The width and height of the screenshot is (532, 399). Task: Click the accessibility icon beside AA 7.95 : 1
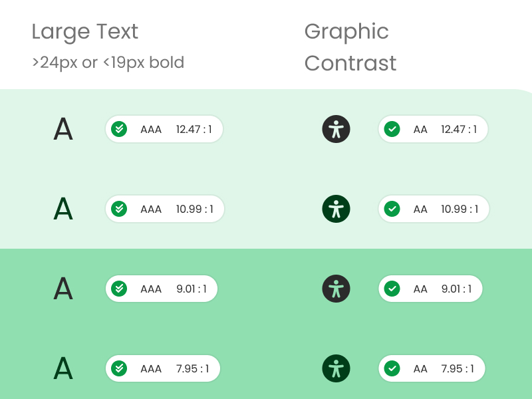336,368
